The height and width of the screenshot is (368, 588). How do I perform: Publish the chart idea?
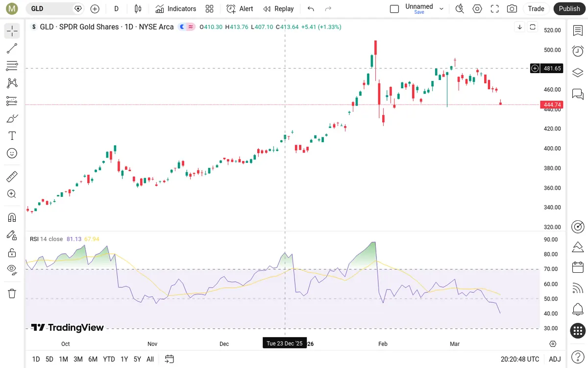click(x=569, y=9)
